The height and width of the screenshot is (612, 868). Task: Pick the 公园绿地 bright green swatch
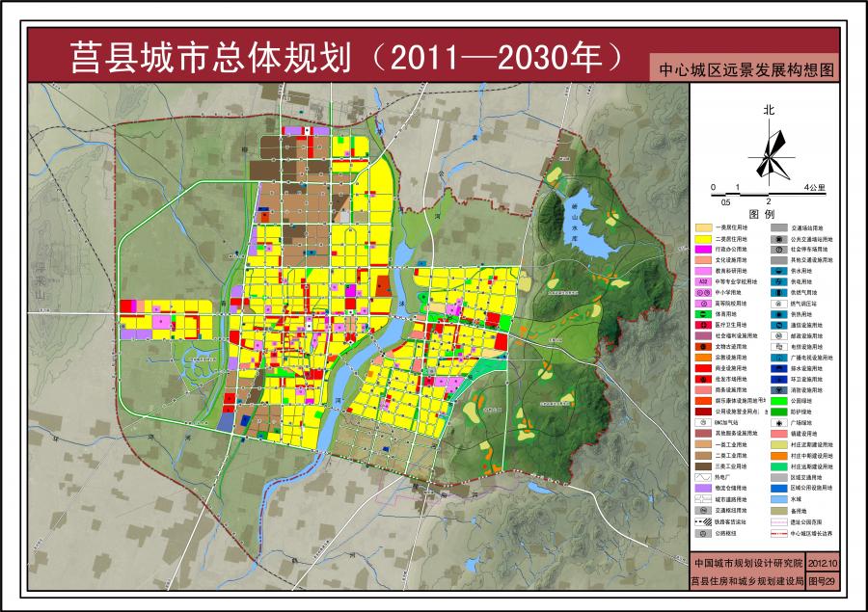[x=779, y=401]
